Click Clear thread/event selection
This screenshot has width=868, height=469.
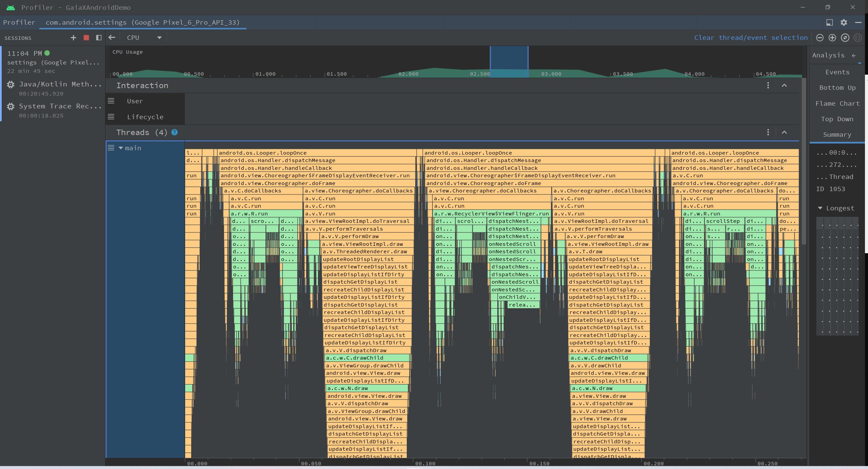click(x=751, y=38)
